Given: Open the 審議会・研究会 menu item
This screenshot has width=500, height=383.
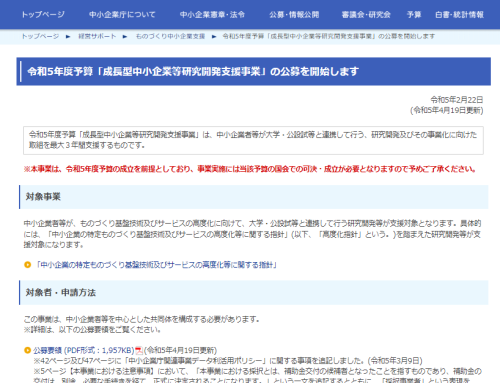Looking at the screenshot, I should (366, 15).
